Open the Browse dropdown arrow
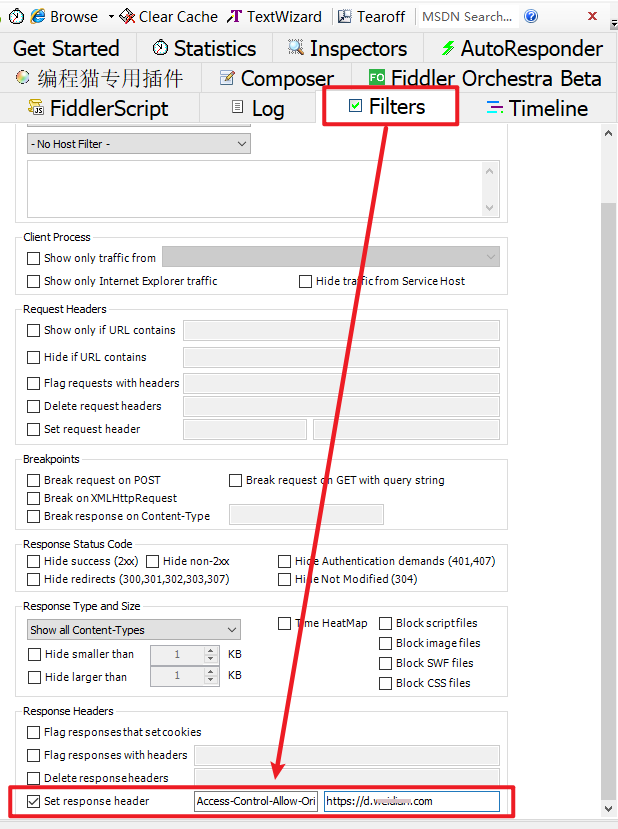618x829 pixels. tap(111, 16)
